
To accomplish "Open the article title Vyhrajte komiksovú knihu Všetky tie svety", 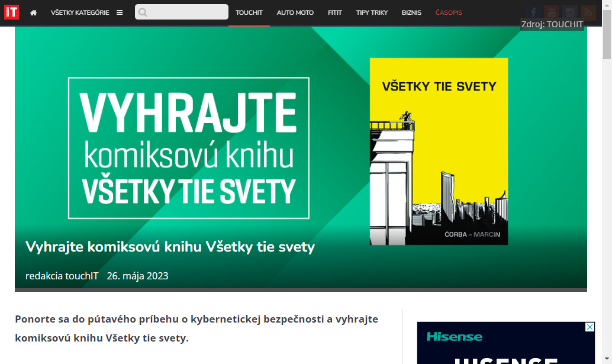I will [x=170, y=247].
